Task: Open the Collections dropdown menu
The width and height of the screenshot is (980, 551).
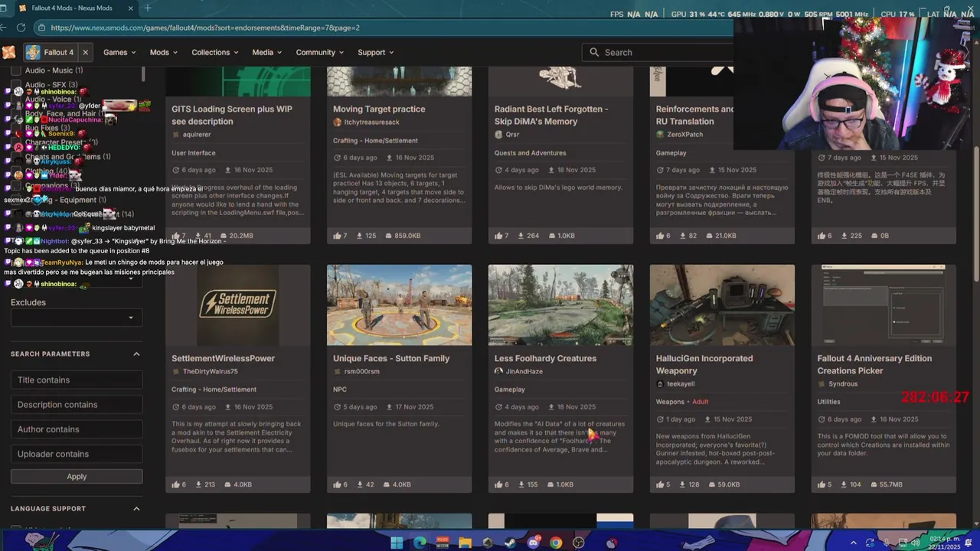Action: click(215, 52)
